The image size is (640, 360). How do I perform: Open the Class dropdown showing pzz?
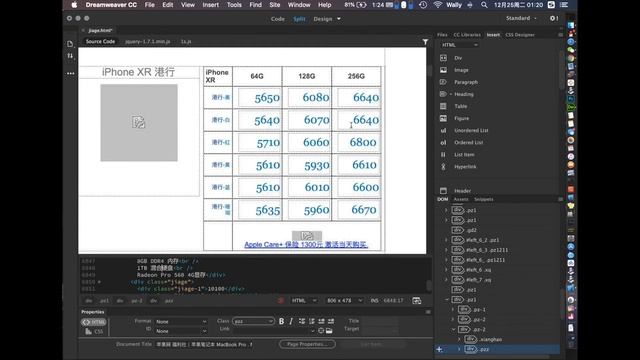click(253, 321)
